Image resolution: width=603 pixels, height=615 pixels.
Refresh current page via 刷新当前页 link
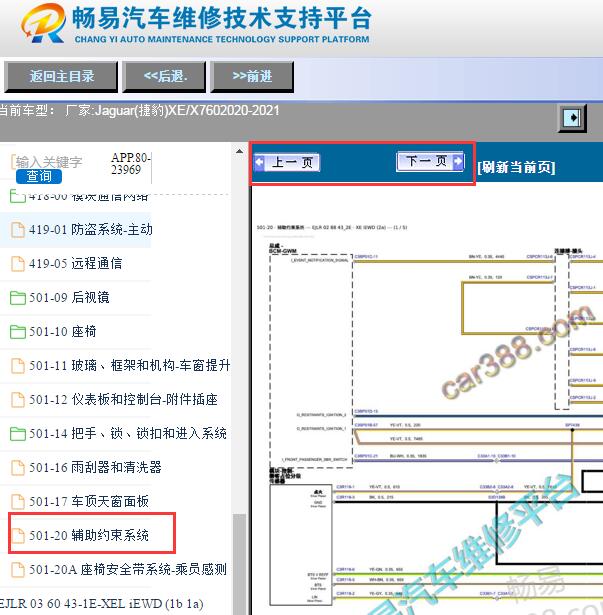pyautogui.click(x=516, y=167)
